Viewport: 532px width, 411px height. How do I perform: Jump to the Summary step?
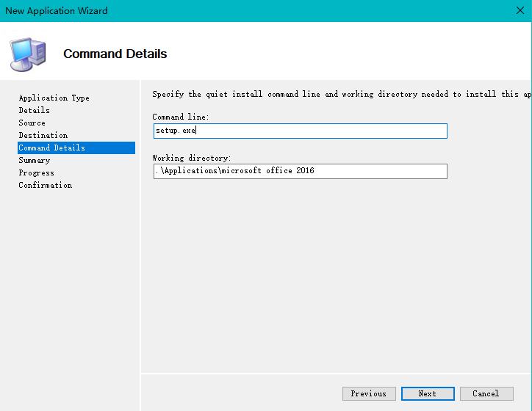[x=35, y=160]
